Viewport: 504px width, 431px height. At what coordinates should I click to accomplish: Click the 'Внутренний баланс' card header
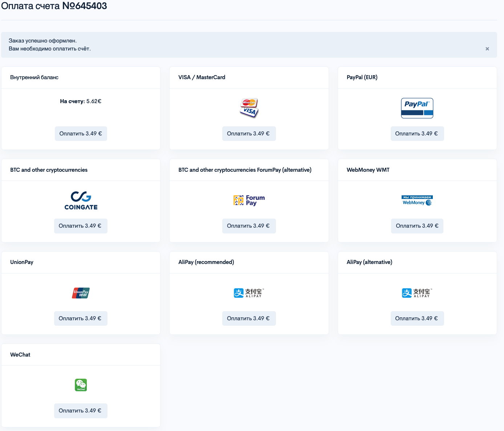[x=81, y=77]
